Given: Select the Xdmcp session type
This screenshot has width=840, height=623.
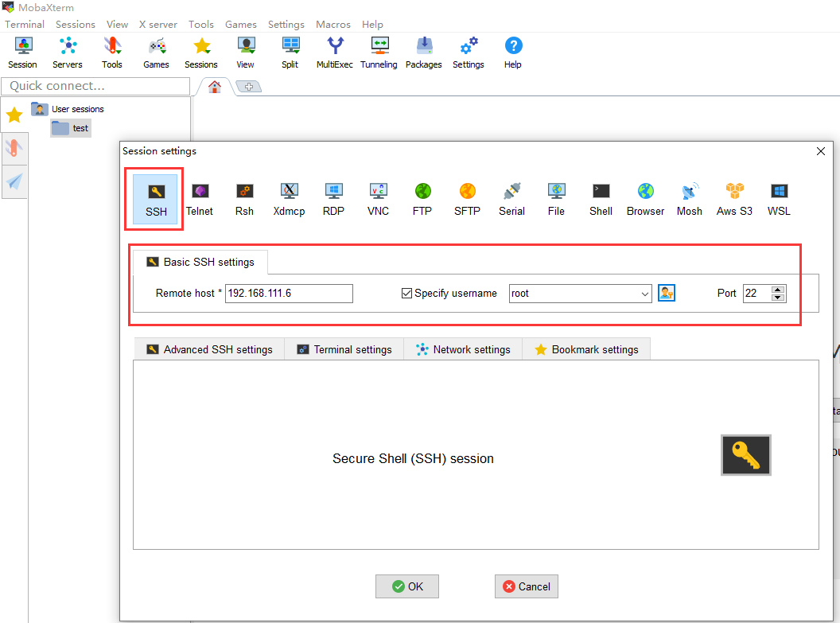Looking at the screenshot, I should (290, 199).
